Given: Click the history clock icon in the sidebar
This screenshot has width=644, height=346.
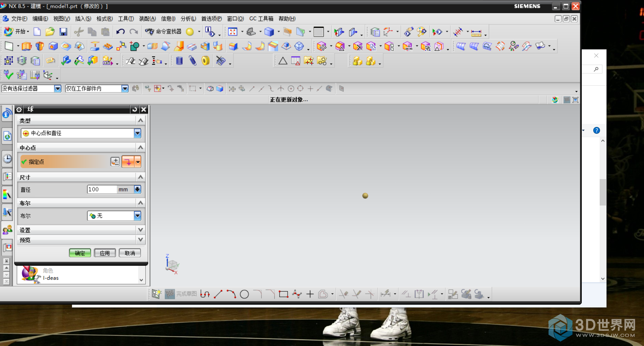Looking at the screenshot, I should (x=7, y=159).
